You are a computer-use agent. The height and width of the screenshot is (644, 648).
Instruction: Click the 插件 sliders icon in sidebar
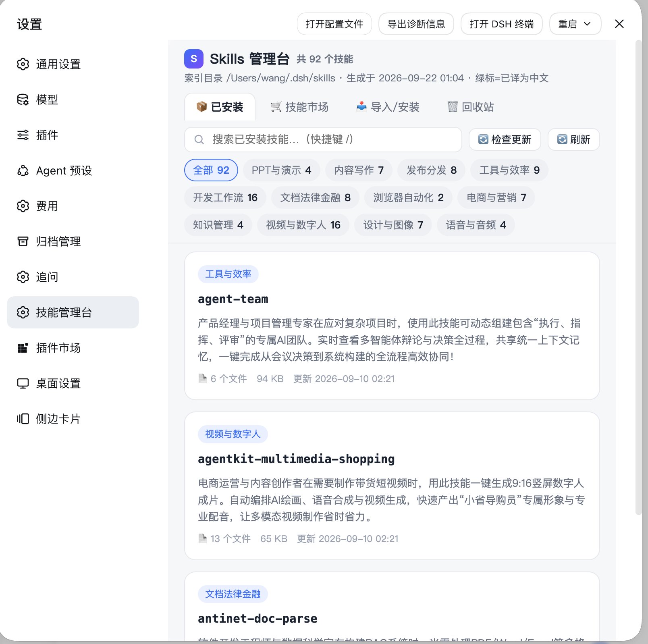23,135
